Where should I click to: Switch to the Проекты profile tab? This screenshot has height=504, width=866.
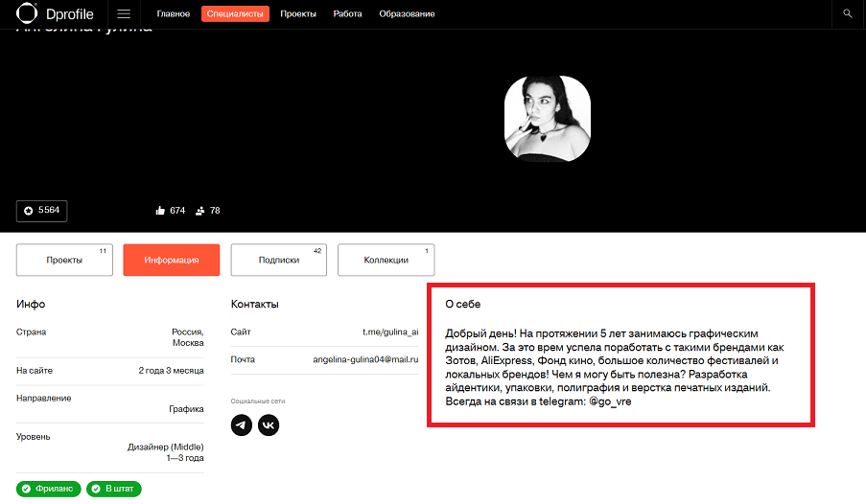[x=64, y=260]
